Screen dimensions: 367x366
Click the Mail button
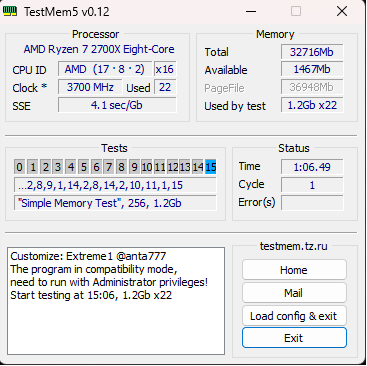coord(294,293)
